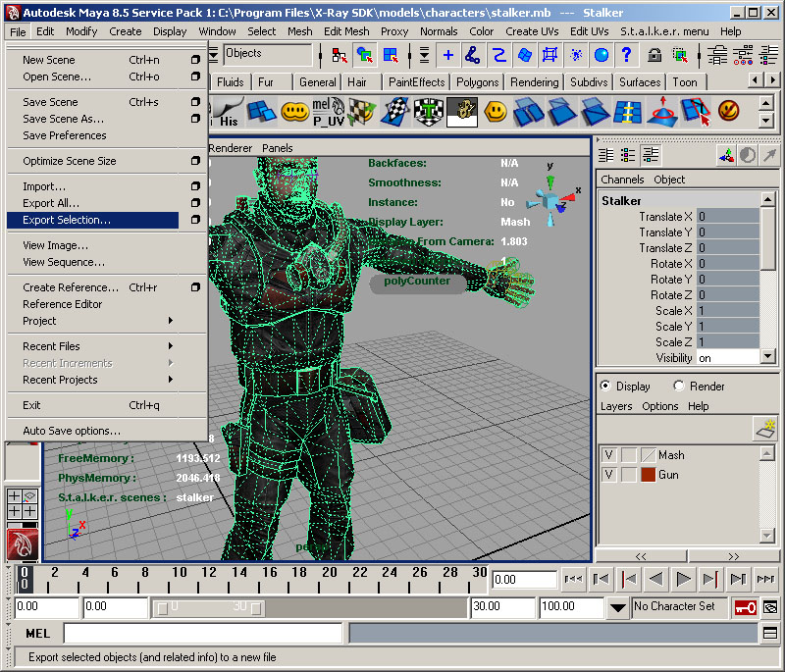
Task: Toggle visibility V box for Gun layer
Action: [x=608, y=475]
